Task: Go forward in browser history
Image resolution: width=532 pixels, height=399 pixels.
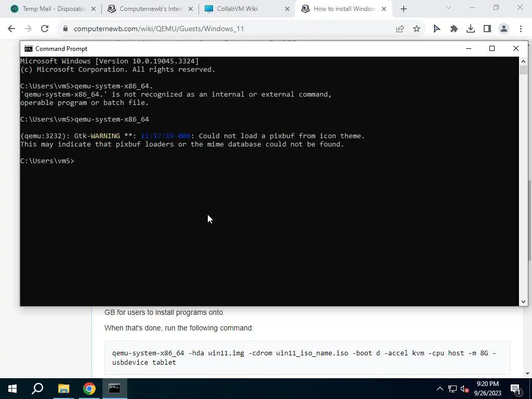Action: click(x=28, y=29)
